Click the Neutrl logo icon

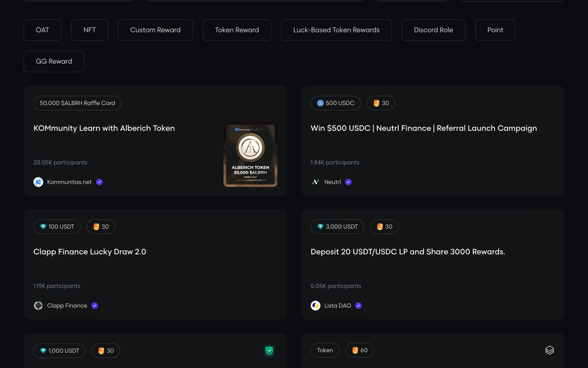(316, 182)
